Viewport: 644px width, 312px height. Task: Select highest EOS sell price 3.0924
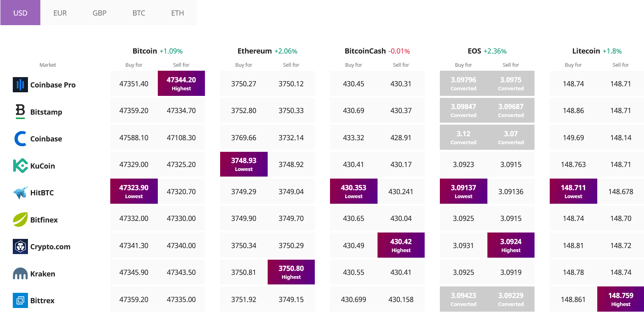click(511, 245)
